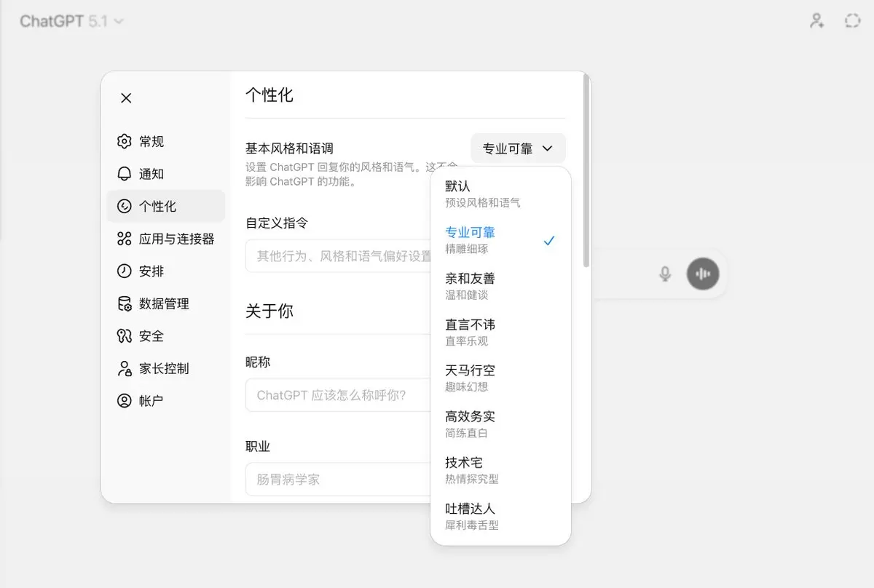This screenshot has width=874, height=588.
Task: Select the 专业可靠 checked option
Action: click(501, 240)
